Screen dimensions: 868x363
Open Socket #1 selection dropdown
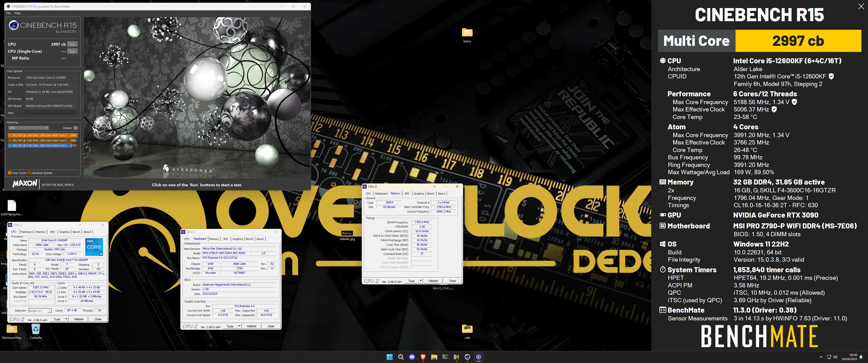pos(40,311)
